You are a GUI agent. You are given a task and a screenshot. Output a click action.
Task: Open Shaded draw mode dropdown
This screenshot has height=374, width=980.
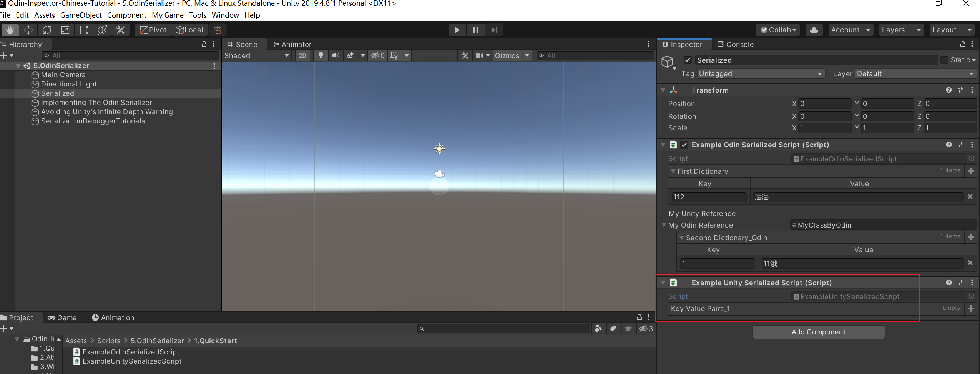[257, 55]
